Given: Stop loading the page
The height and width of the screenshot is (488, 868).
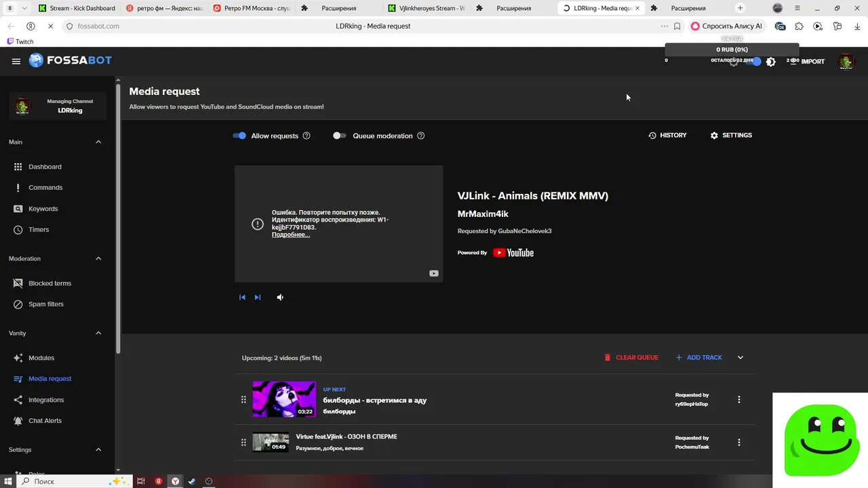Looking at the screenshot, I should click(x=50, y=26).
